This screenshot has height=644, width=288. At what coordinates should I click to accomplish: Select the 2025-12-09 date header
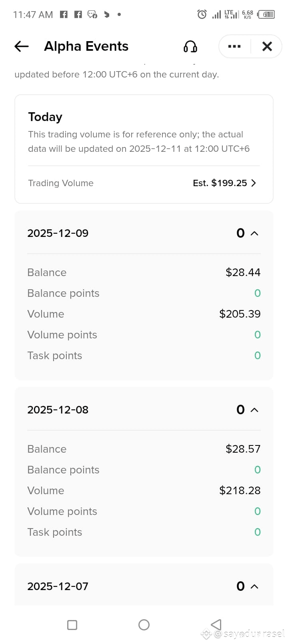click(58, 233)
